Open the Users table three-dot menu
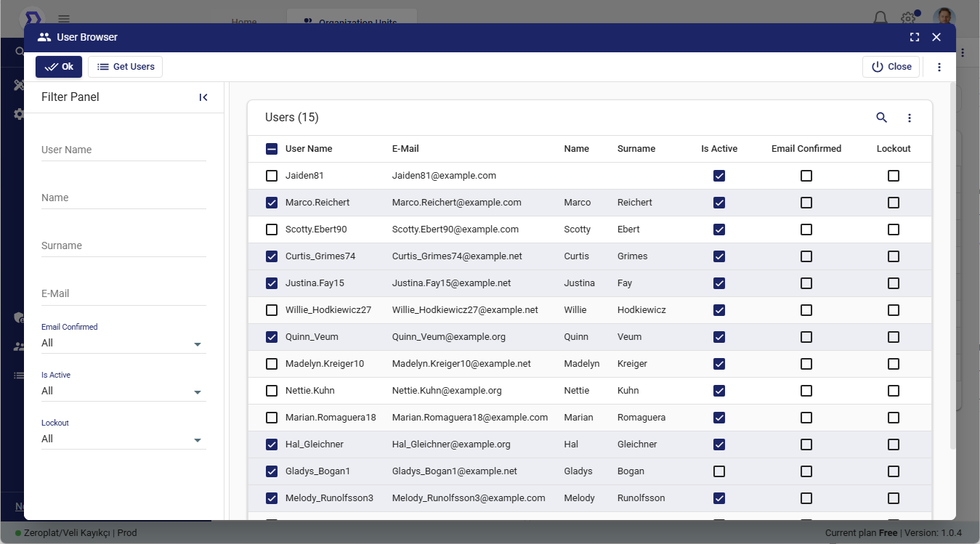Image resolution: width=980 pixels, height=544 pixels. tap(909, 118)
